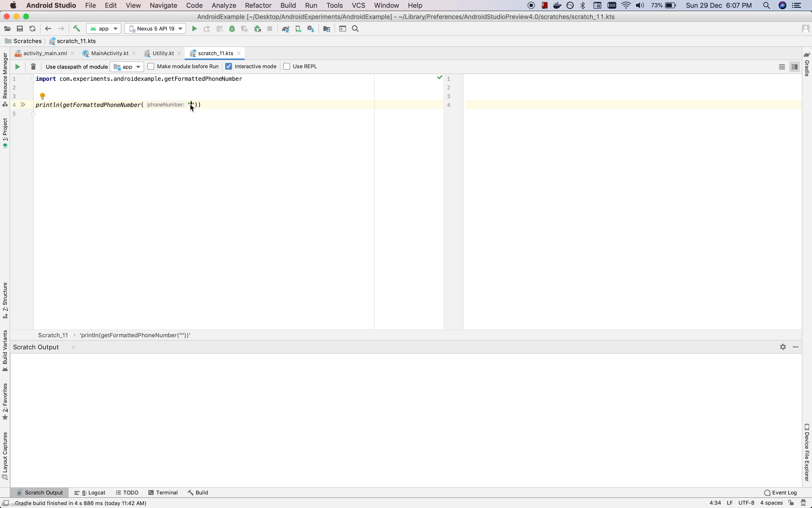Click the Make Project hammer icon
This screenshot has height=508, width=812.
(77, 29)
